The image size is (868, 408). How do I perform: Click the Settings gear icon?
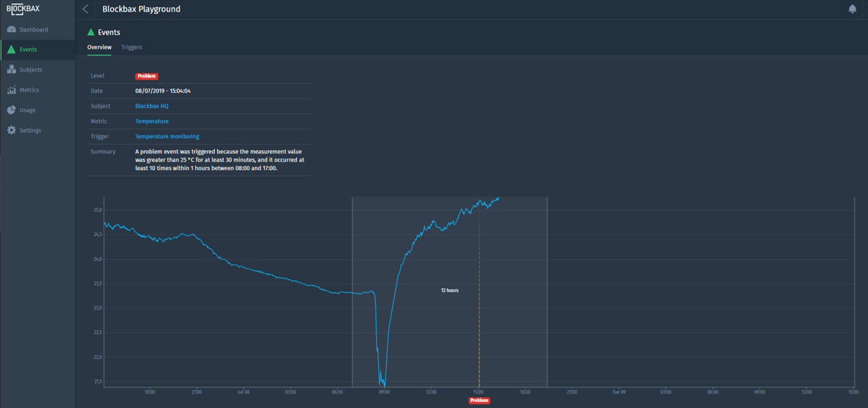[12, 130]
